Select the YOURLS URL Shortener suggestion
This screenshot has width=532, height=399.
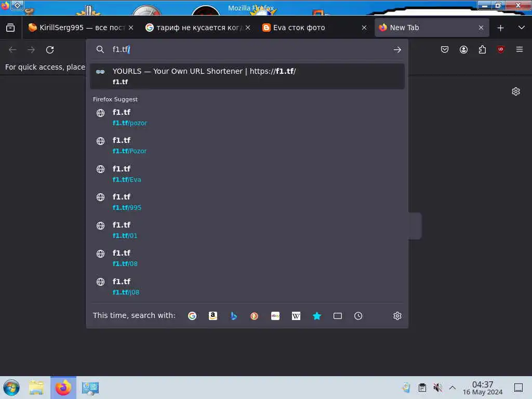[247, 76]
